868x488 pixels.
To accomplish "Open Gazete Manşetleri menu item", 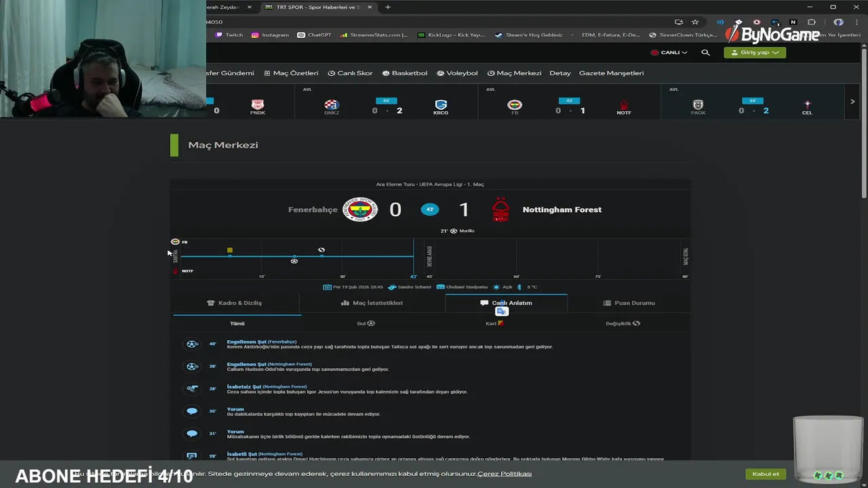I will point(611,73).
